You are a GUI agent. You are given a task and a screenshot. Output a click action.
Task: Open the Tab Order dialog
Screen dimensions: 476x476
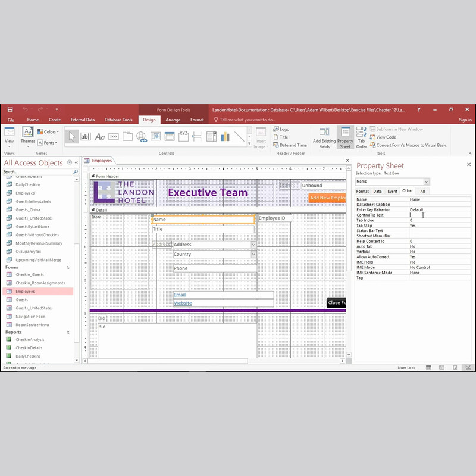361,138
